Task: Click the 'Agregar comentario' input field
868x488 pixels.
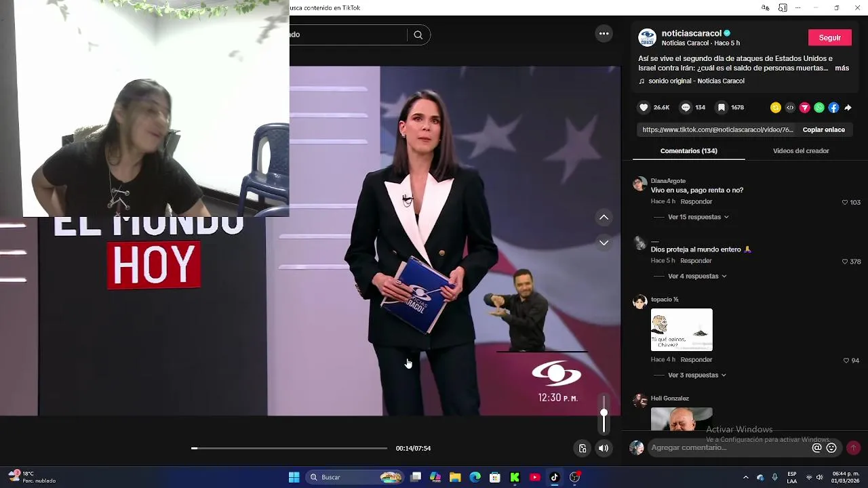Action: point(729,447)
